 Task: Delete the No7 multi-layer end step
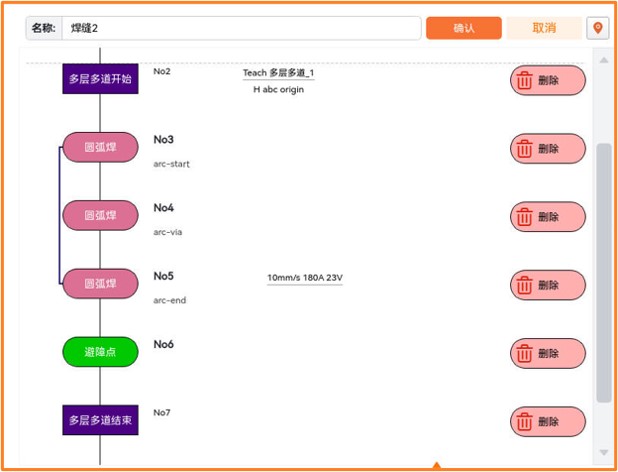pos(548,422)
